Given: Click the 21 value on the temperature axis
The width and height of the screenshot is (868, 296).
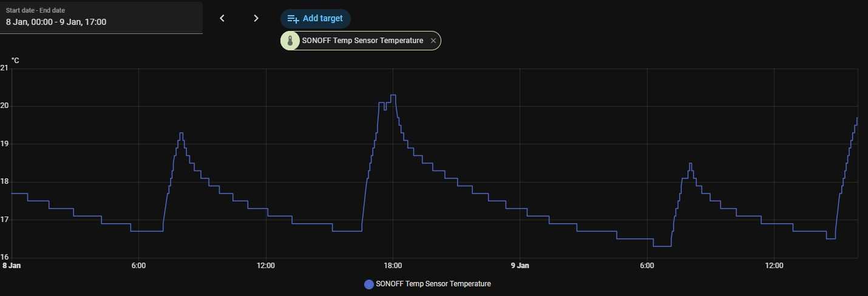Looking at the screenshot, I should [x=4, y=68].
